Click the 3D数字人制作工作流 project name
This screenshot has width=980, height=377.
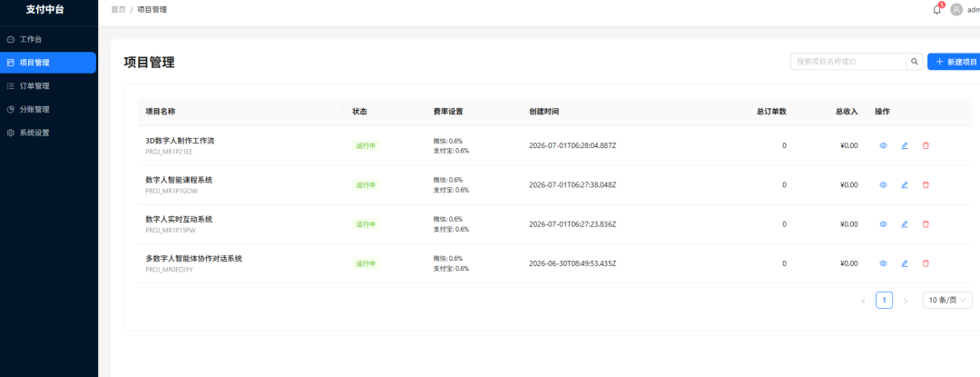click(180, 141)
